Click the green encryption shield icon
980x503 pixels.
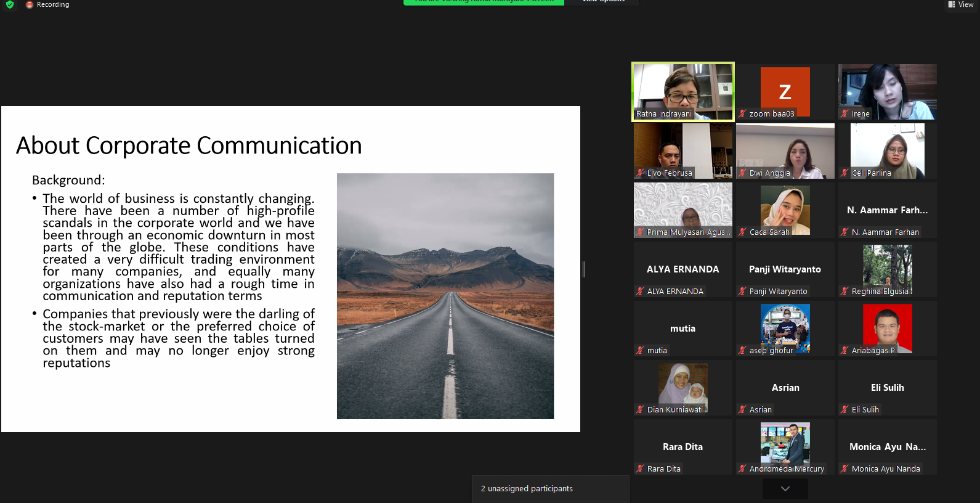10,4
